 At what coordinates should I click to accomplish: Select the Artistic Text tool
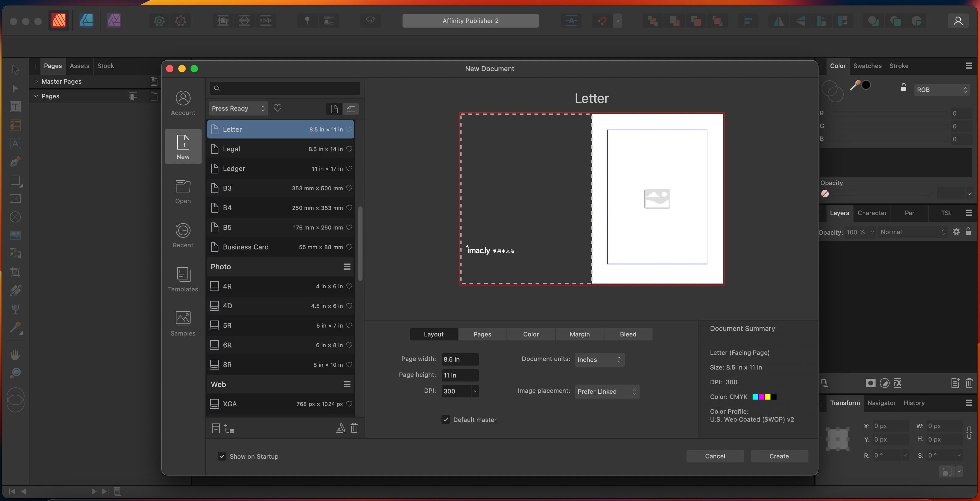[x=15, y=143]
